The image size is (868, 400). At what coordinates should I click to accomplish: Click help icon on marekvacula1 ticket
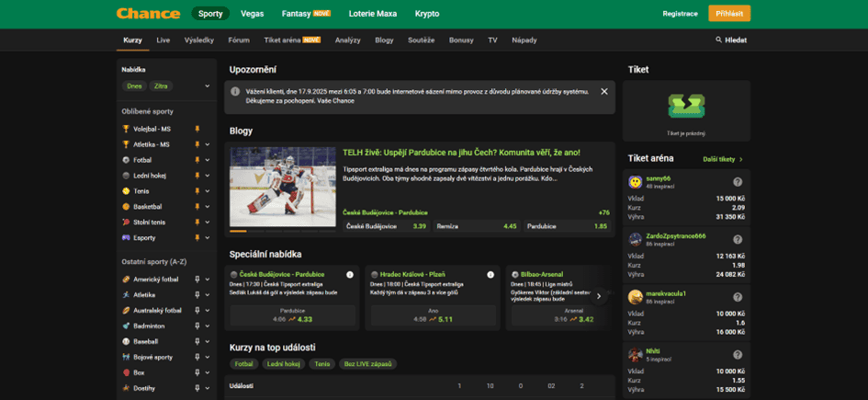point(738,297)
